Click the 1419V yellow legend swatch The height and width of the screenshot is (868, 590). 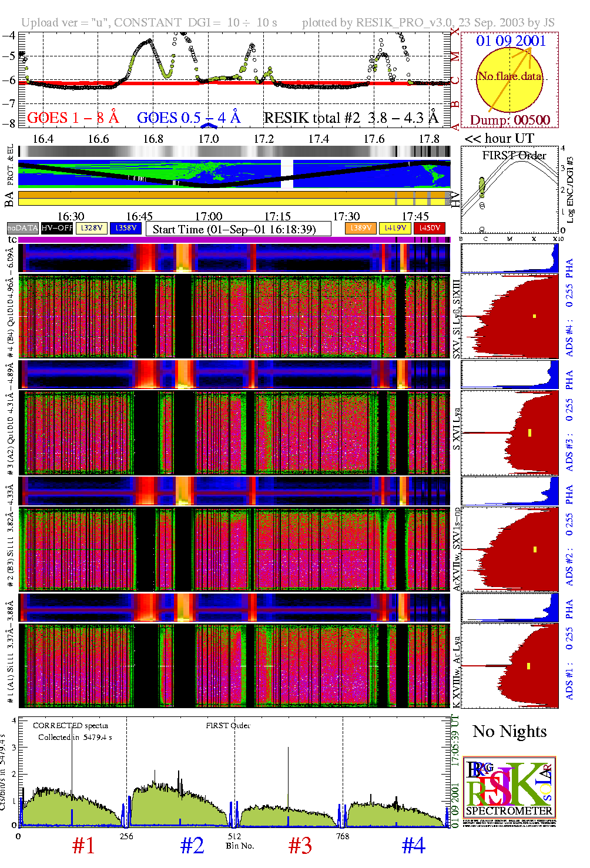point(395,228)
